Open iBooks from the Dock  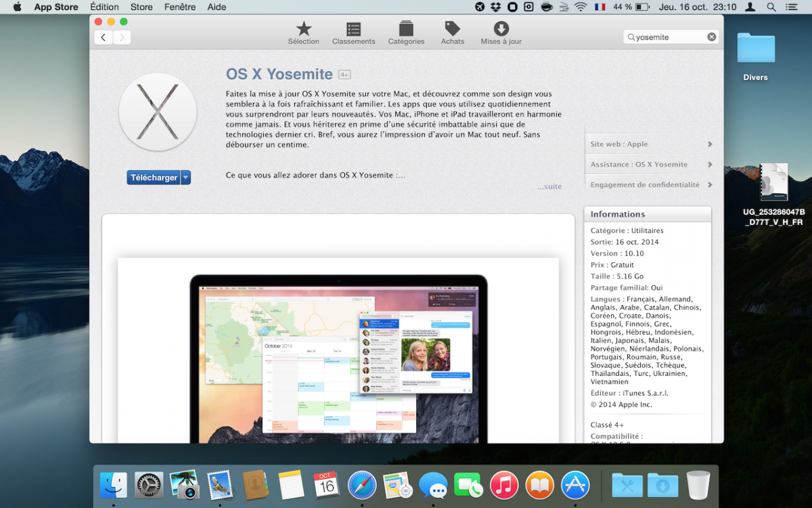pyautogui.click(x=539, y=485)
